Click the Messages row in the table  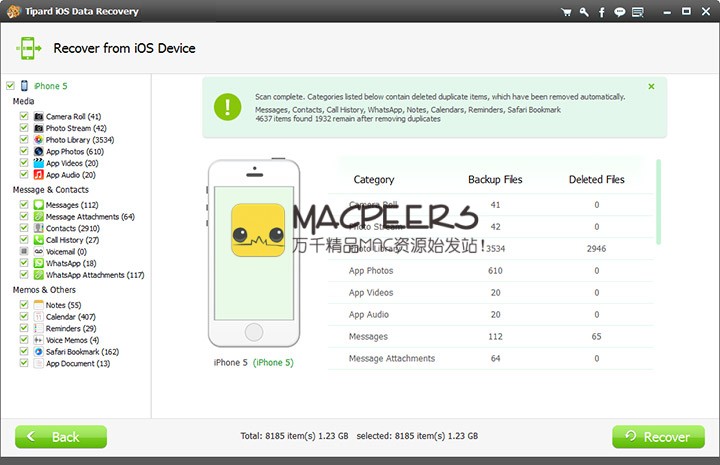tap(491, 336)
